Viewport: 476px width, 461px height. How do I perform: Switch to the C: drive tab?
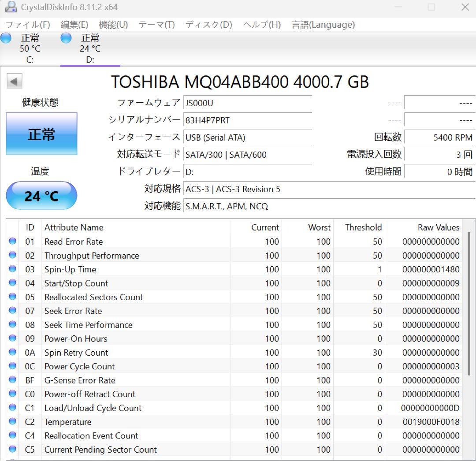click(30, 48)
